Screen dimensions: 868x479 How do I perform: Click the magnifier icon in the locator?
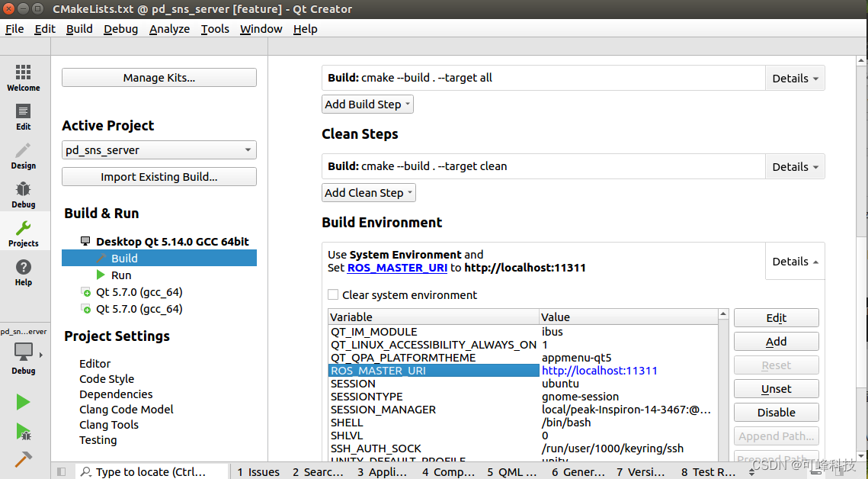coord(86,472)
